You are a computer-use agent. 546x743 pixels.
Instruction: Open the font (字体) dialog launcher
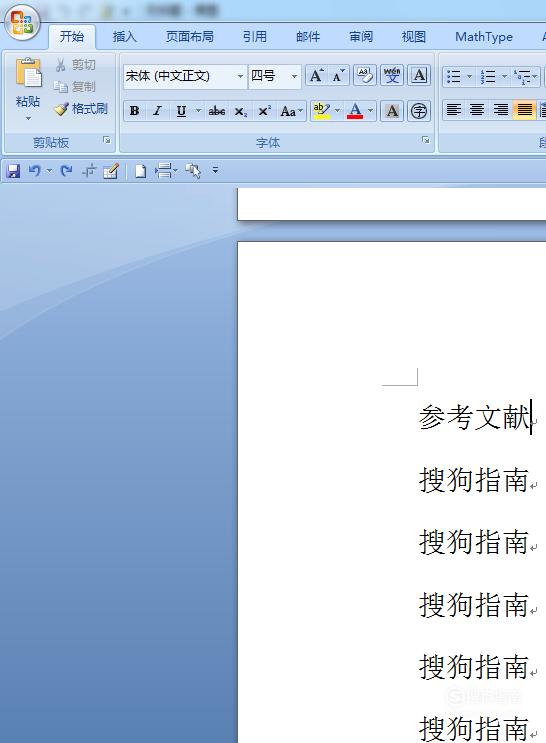[426, 140]
